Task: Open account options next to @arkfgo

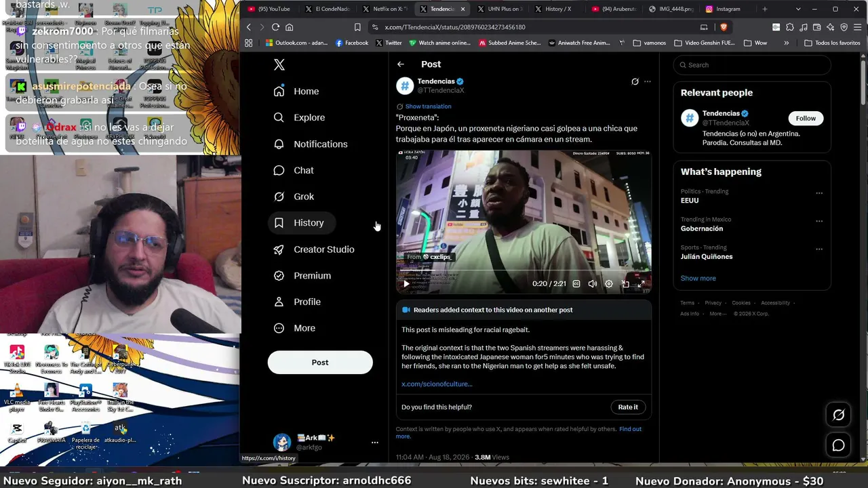Action: point(374,443)
